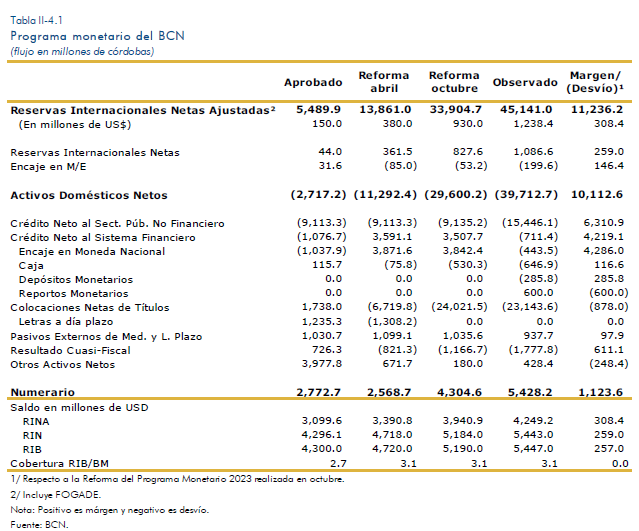Click the value 1,238.4

coord(533,123)
